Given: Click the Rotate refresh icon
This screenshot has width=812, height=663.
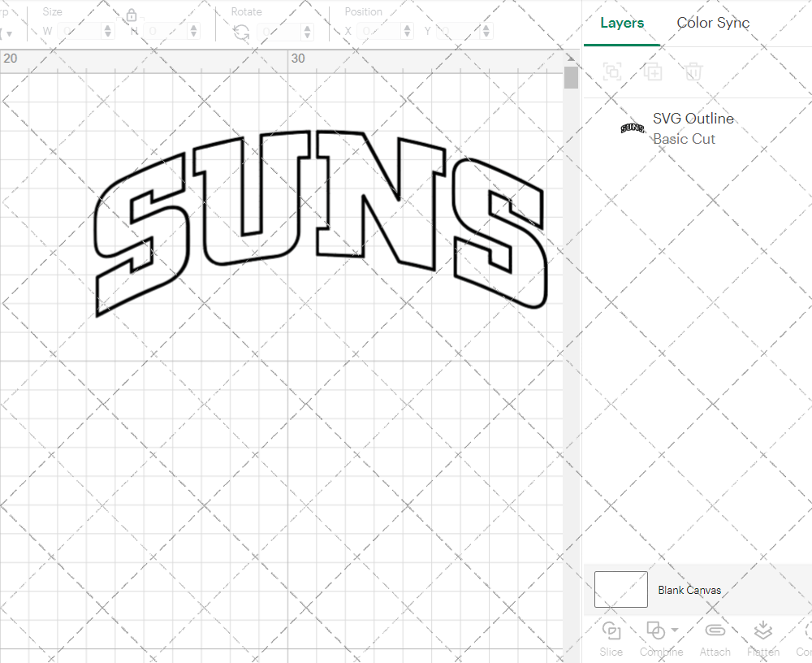Looking at the screenshot, I should pos(241,31).
